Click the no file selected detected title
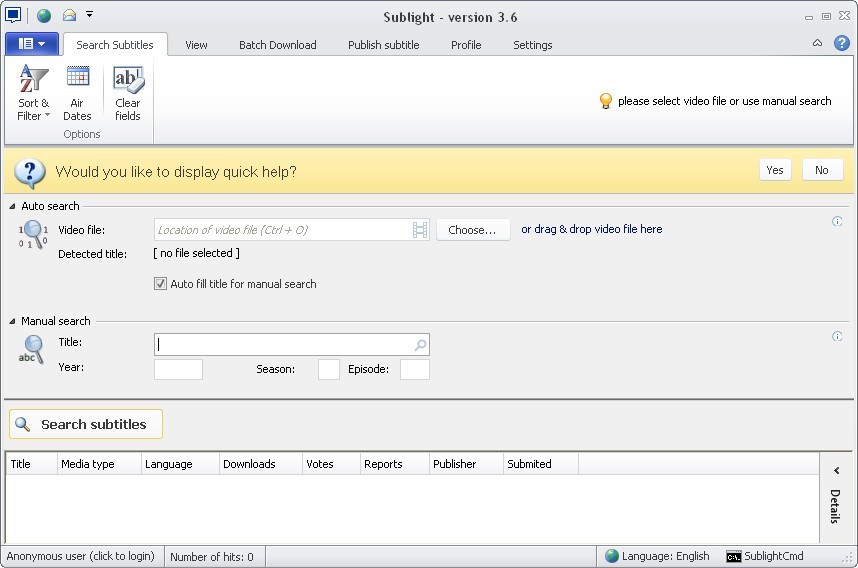 [x=196, y=253]
